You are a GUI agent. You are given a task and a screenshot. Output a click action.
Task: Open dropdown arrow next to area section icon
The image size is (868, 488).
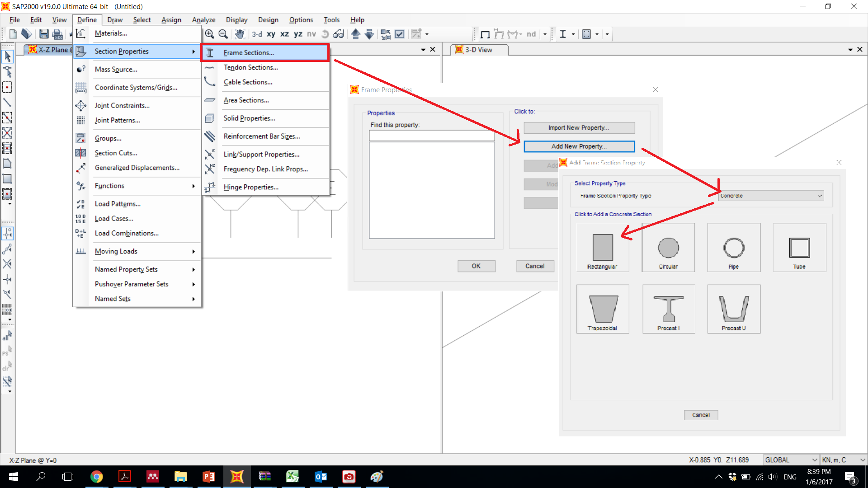[x=597, y=34]
